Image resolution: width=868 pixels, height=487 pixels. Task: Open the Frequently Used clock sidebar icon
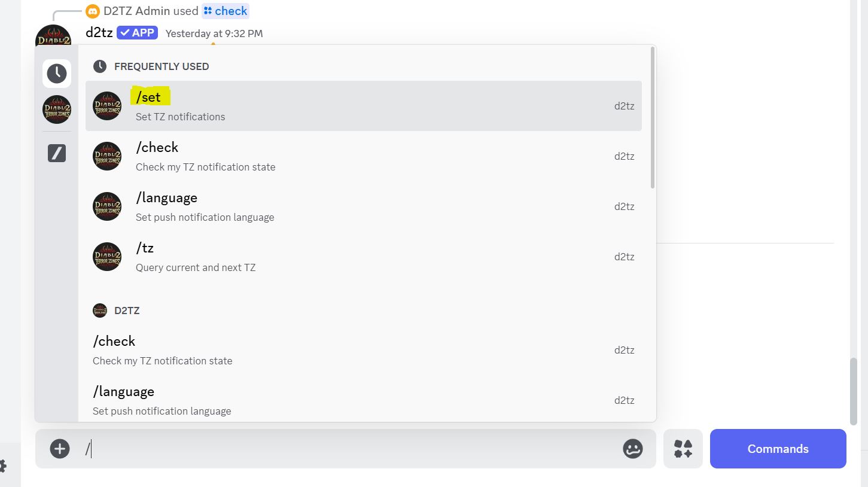57,74
